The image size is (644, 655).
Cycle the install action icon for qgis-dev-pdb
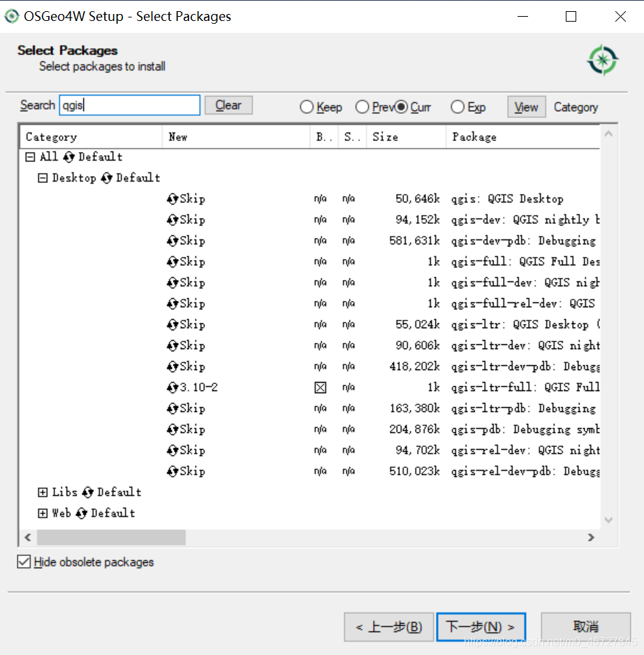click(173, 241)
